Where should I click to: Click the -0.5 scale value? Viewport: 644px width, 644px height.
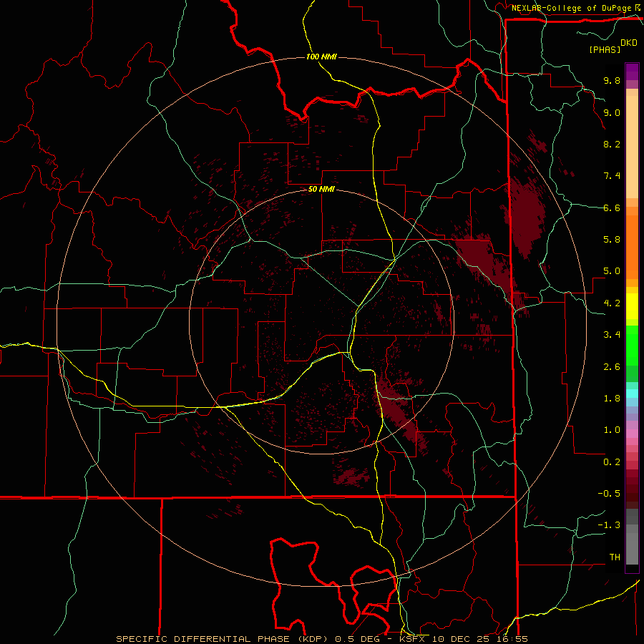(609, 494)
